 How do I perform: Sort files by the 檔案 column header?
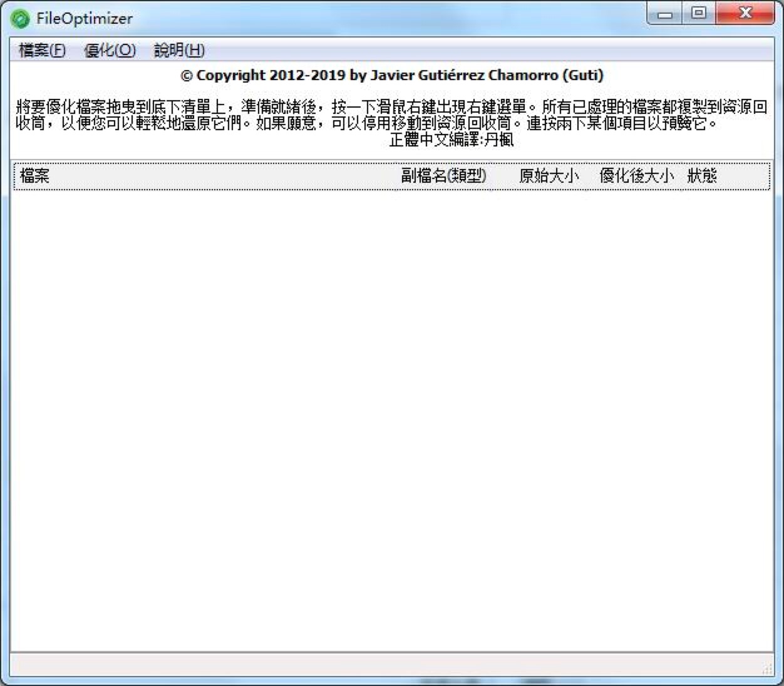(34, 176)
